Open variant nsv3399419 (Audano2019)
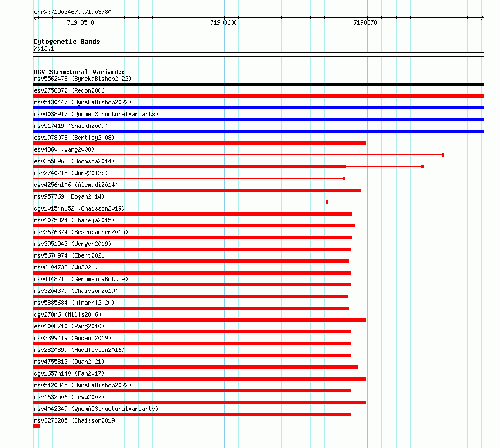The image size is (500, 448). [72, 338]
